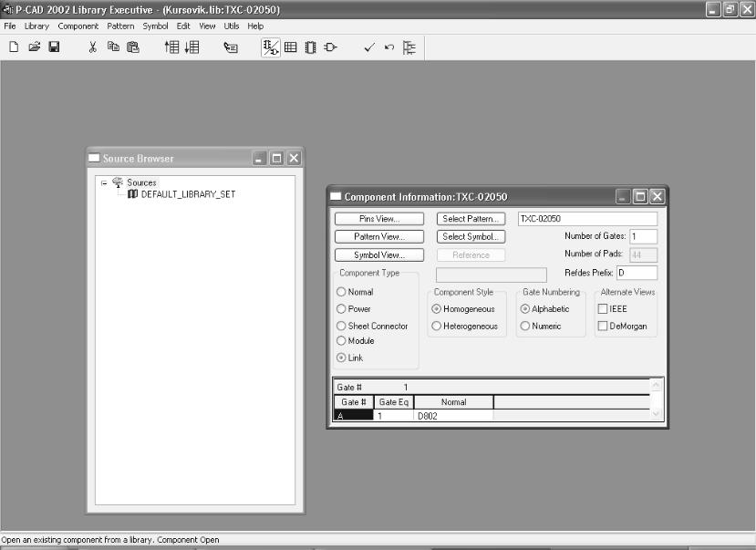This screenshot has width=756, height=550.
Task: Open the Symbol menu
Action: point(155,26)
